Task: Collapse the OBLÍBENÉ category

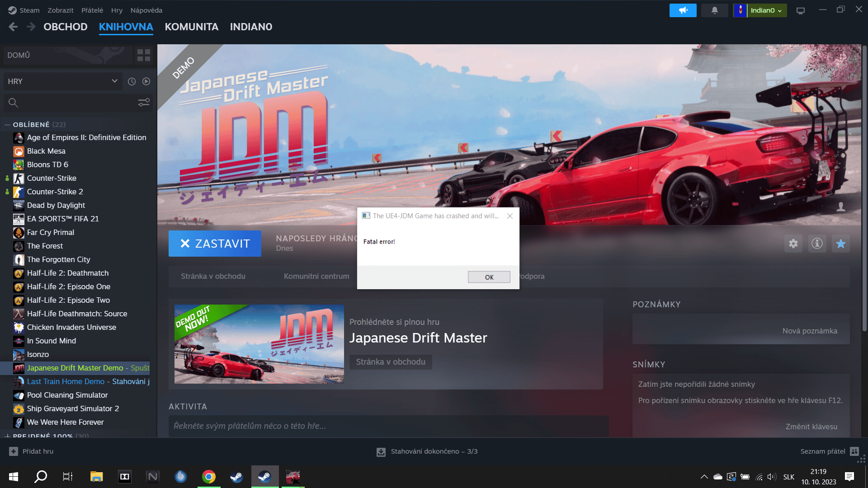Action: pyautogui.click(x=7, y=124)
